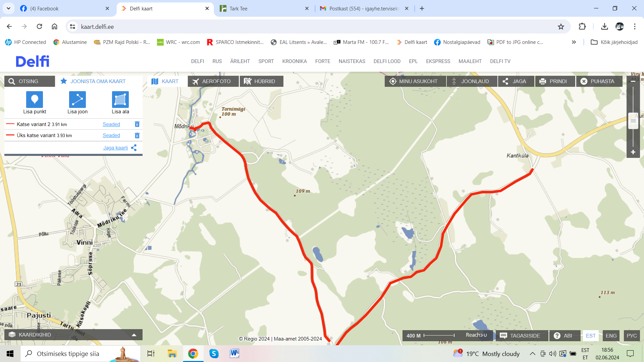Delete the Üks katse variant route

pos(137,135)
